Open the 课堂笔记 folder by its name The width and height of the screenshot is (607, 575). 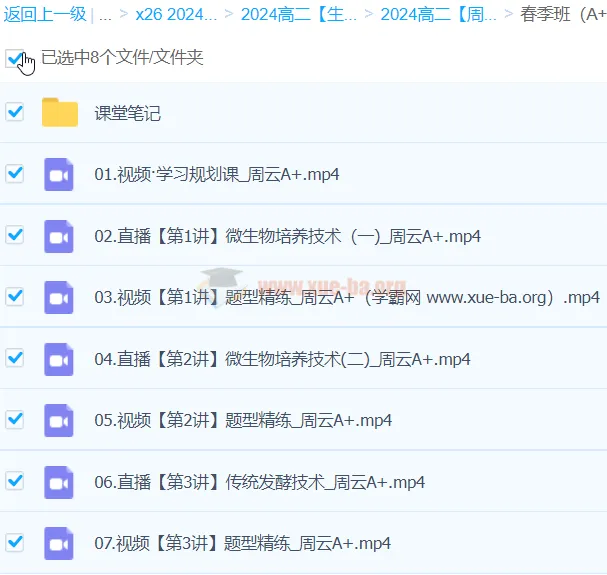click(x=127, y=113)
